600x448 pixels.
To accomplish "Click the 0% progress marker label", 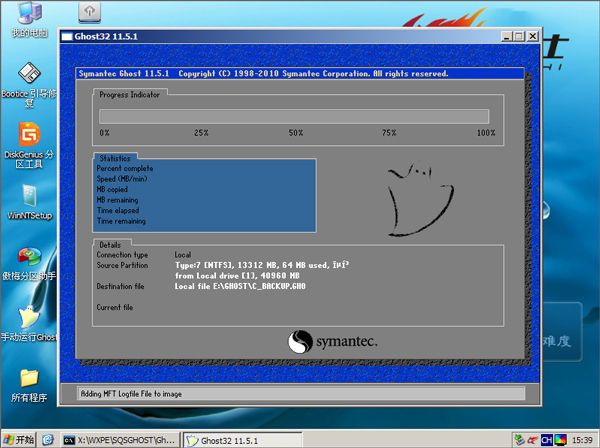I will (x=104, y=133).
